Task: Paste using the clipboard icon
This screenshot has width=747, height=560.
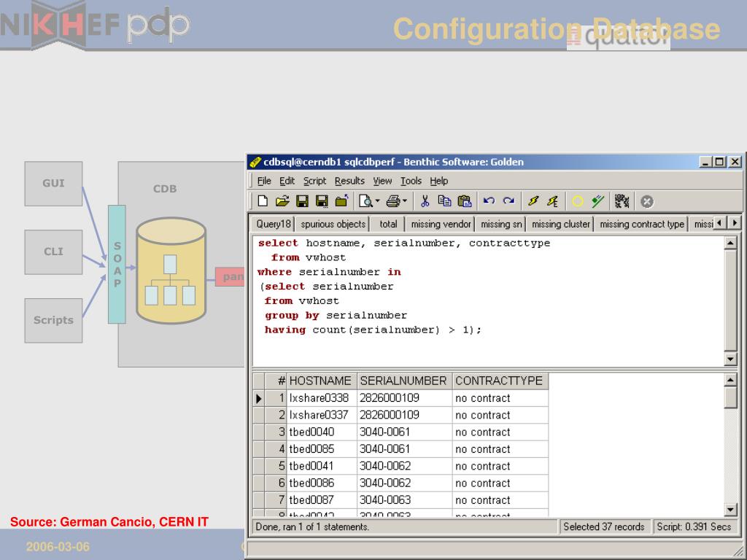Action: pyautogui.click(x=465, y=201)
